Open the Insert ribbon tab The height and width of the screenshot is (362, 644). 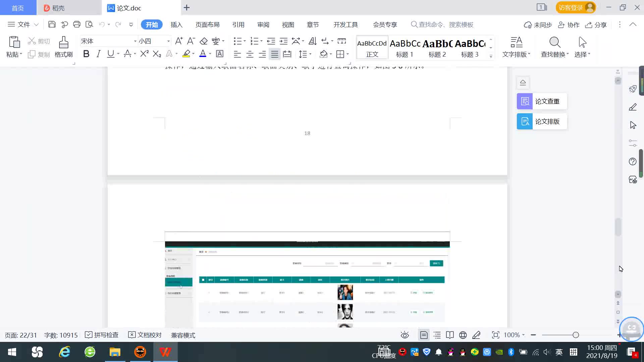tap(176, 24)
